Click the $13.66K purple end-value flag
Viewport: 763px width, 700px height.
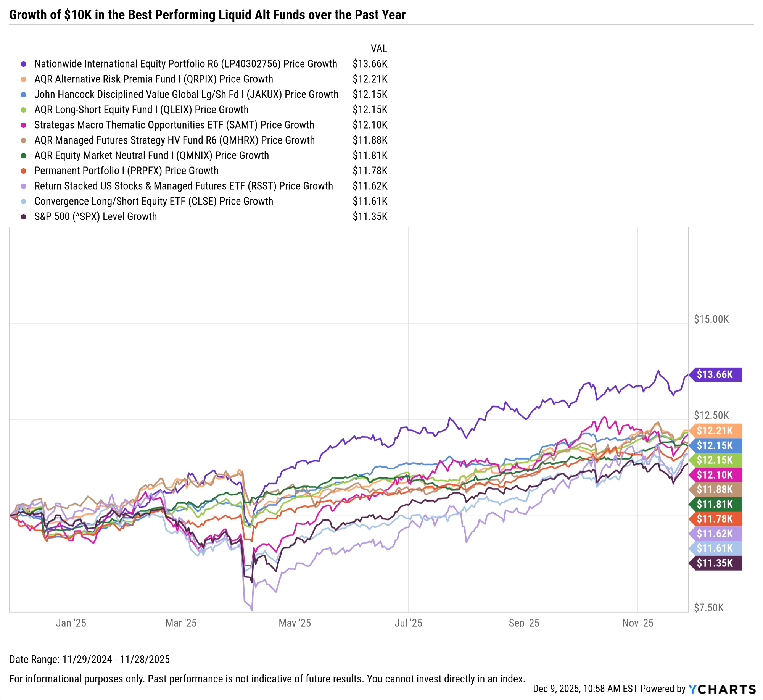(715, 375)
